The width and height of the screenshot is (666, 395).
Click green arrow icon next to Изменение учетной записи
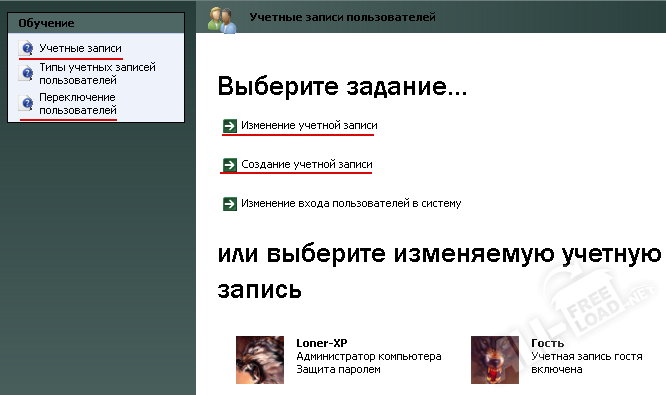pos(230,126)
